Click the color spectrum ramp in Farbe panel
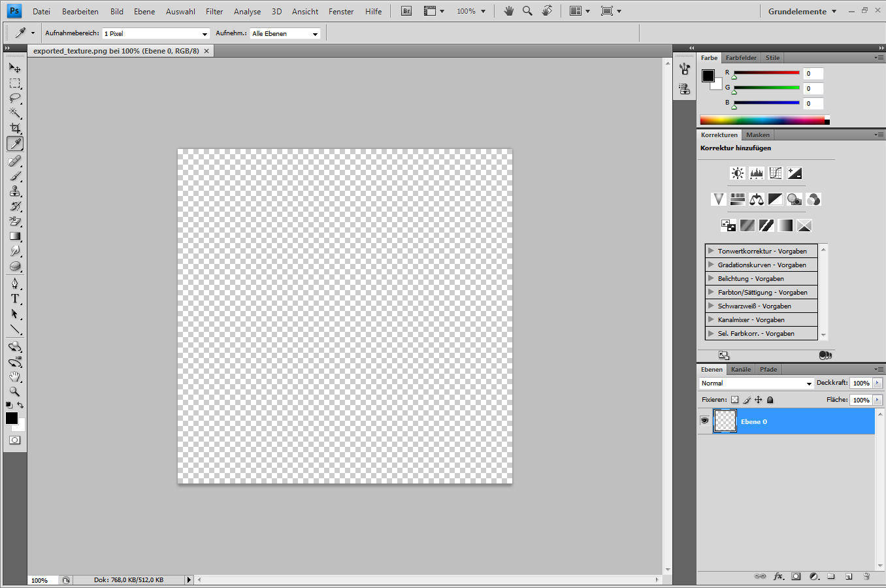This screenshot has width=886, height=588. (x=762, y=120)
